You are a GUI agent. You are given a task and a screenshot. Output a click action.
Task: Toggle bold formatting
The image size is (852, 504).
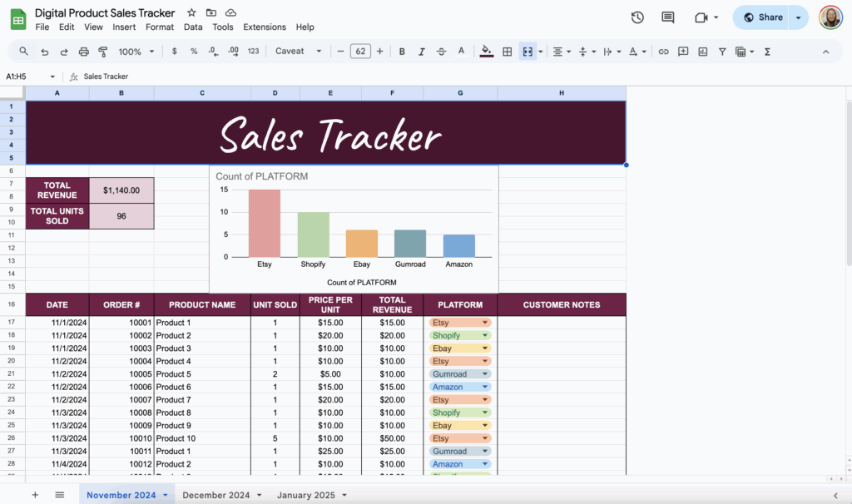pos(402,52)
